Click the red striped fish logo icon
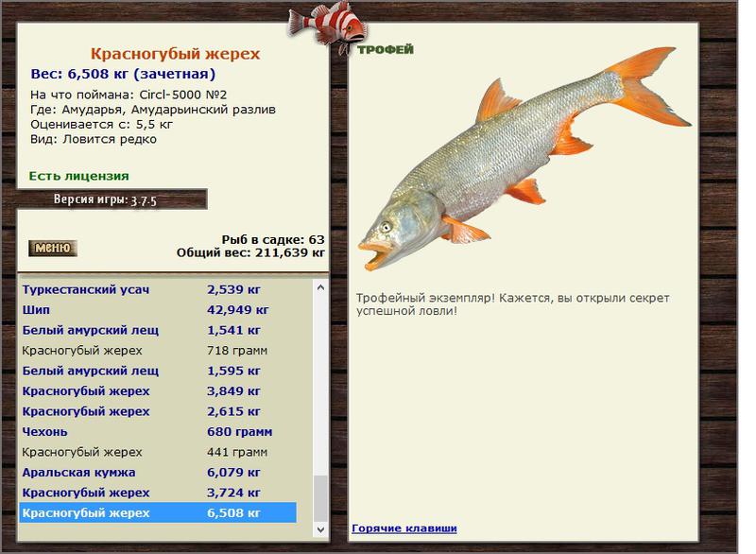The width and height of the screenshot is (756, 554). (x=328, y=26)
